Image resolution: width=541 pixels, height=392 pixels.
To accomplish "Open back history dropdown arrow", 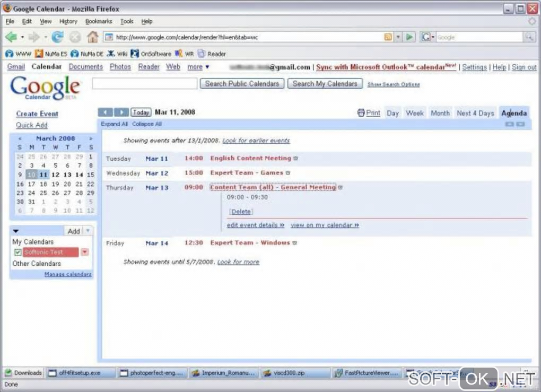I will (22, 37).
